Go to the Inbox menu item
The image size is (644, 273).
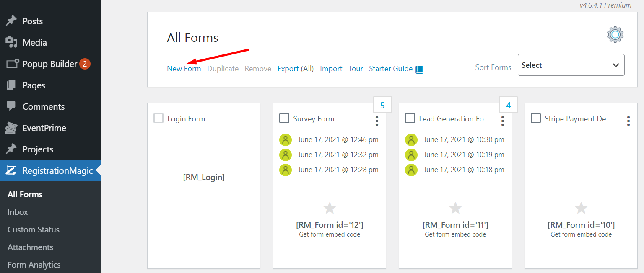point(17,212)
